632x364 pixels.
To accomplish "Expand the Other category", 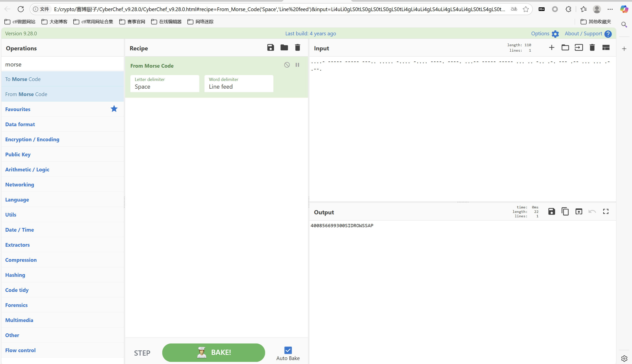I will coord(62,335).
